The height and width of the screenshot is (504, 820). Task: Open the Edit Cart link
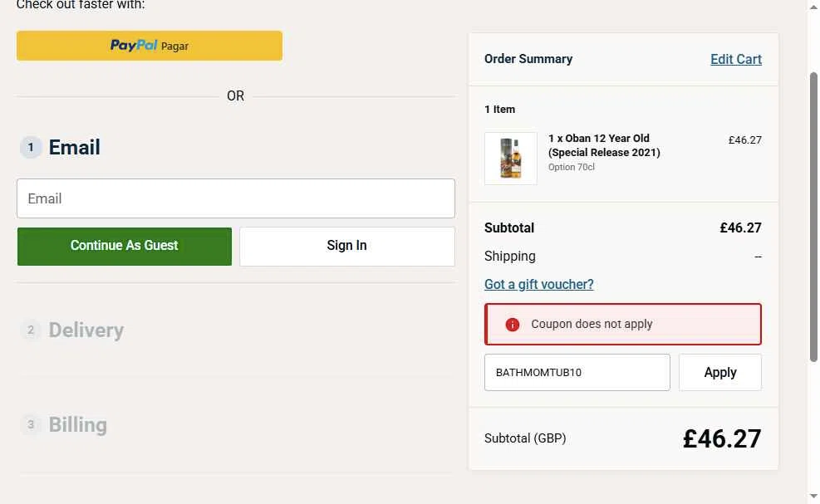[x=736, y=59]
